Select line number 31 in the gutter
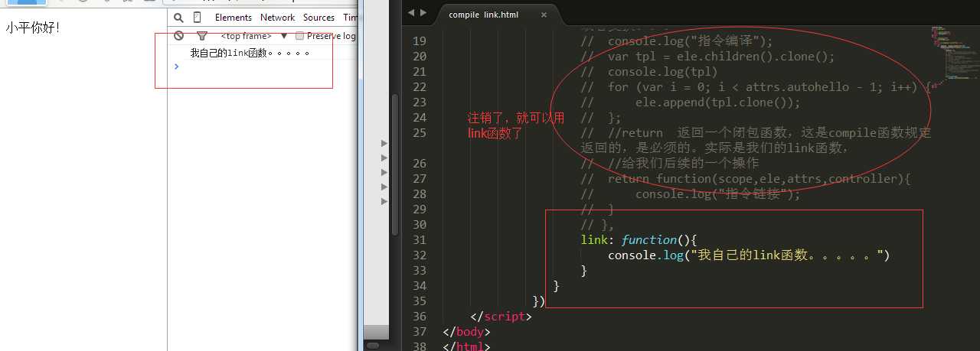The height and width of the screenshot is (351, 980). [419, 239]
